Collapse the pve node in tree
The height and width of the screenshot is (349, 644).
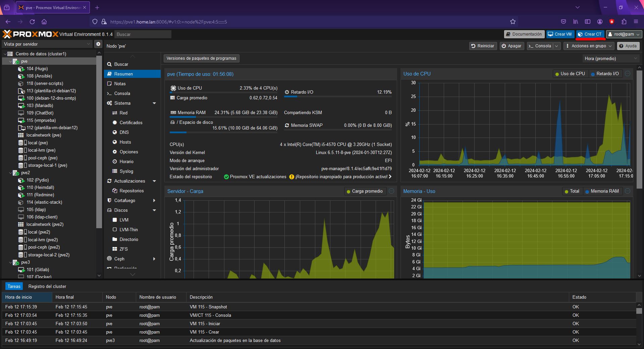click(x=10, y=61)
